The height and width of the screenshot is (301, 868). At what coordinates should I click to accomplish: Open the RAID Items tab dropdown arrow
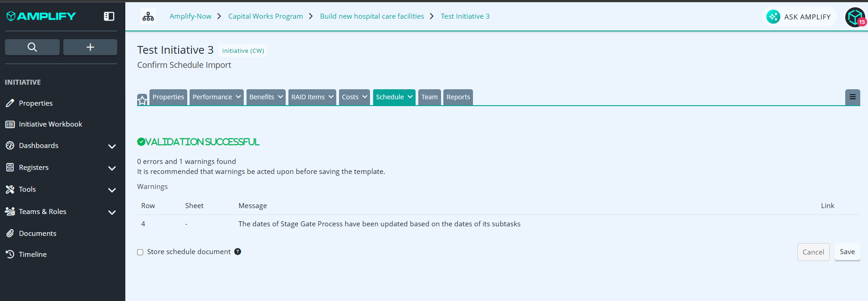(331, 97)
